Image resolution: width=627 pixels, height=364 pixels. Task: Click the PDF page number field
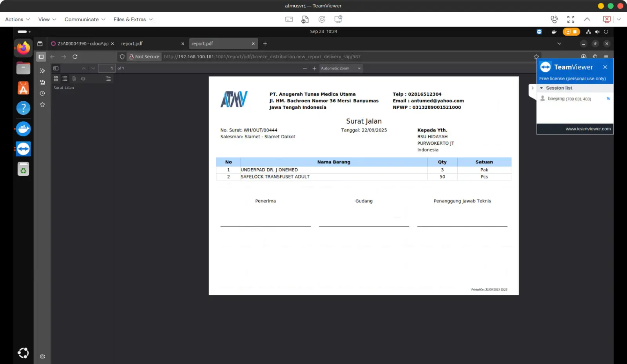point(107,68)
